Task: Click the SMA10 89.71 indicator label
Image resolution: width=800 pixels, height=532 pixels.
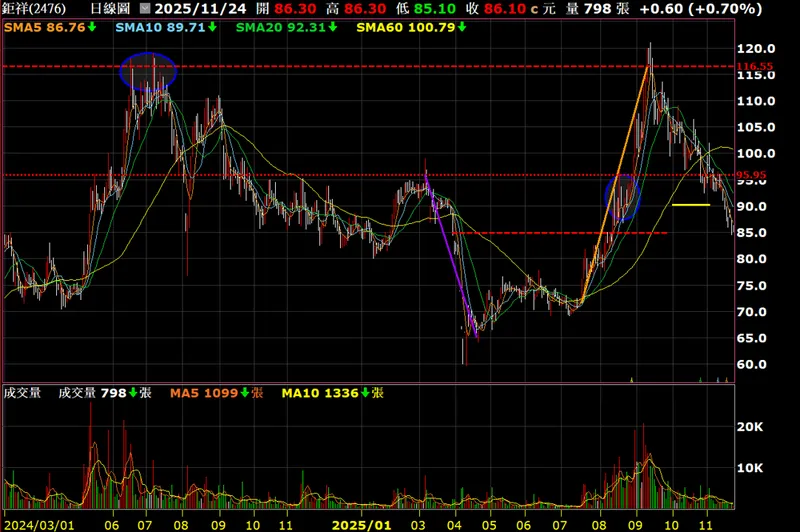Action: 160,27
